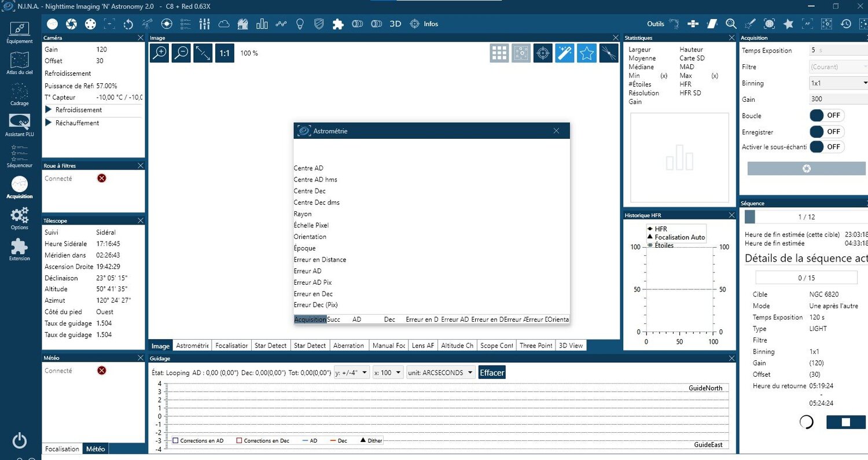Open the Outils label in top toolbar

click(x=656, y=24)
